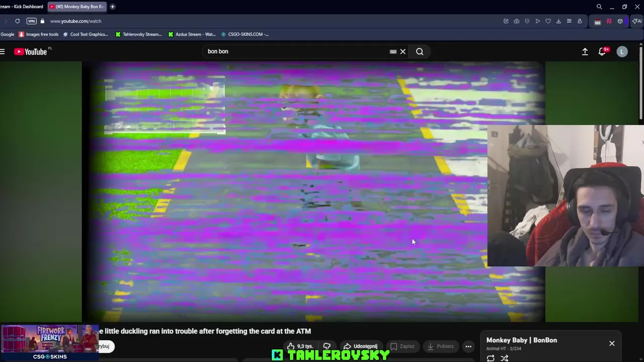
Task: Open YouTube notifications bell
Action: [602, 51]
